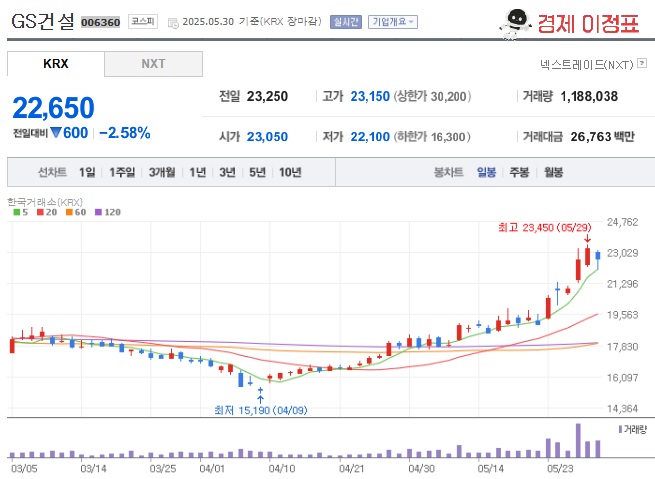Click the 최고 23,450 (05/29) annotation

coord(545,228)
